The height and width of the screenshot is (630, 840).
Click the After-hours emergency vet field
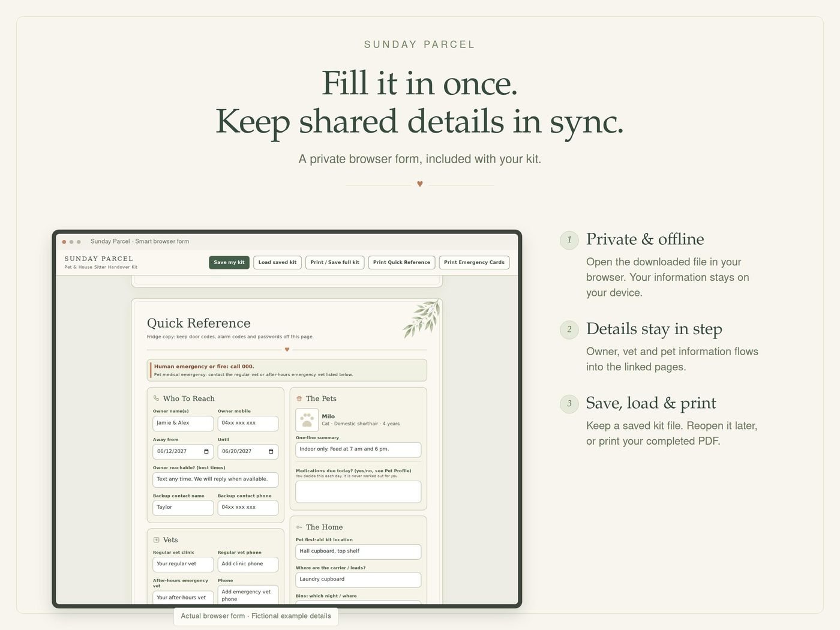183,598
